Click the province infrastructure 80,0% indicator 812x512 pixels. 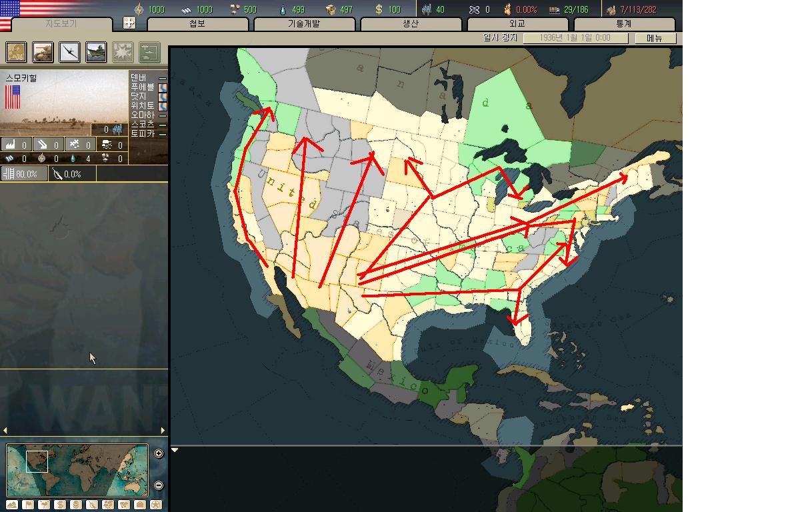point(24,174)
